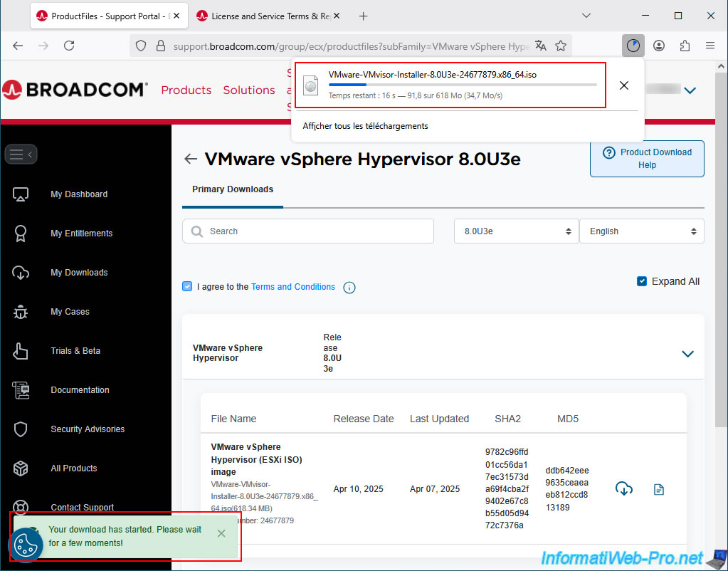The image size is (728, 571).
Task: Uncheck the Expand All checkbox
Action: tap(642, 281)
